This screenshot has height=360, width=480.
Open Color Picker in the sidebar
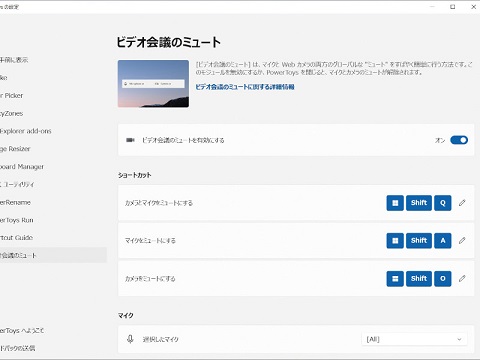point(12,96)
